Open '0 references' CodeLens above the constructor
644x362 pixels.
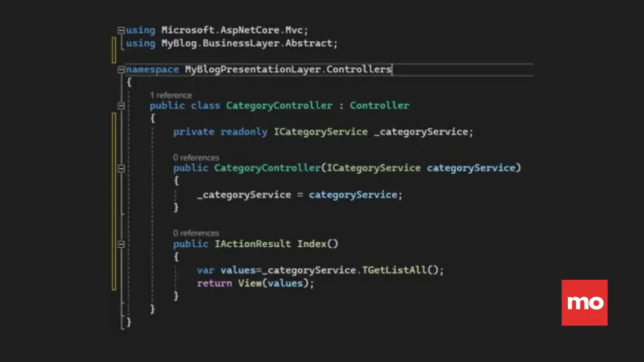click(196, 158)
